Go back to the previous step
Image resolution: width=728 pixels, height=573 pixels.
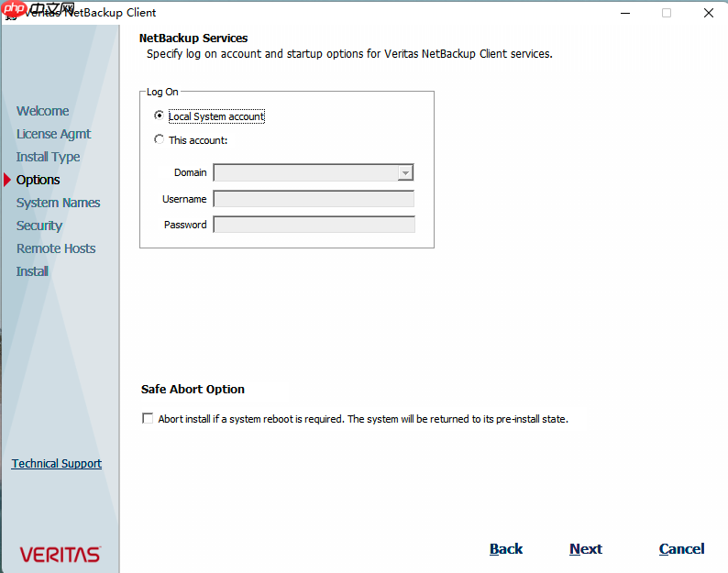tap(506, 549)
